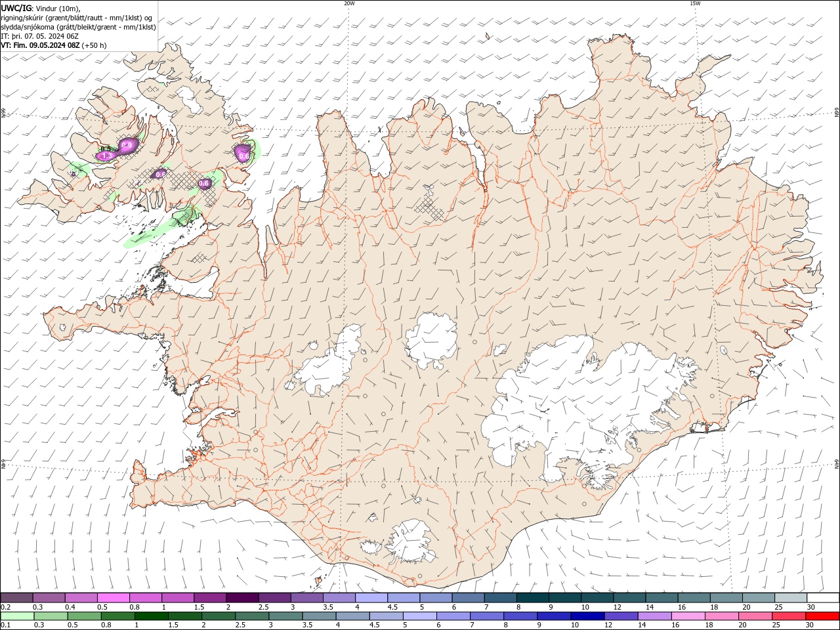Click the 0.9 snowfall value on the Westfjords
This screenshot has height=630, width=840.
coord(127,145)
